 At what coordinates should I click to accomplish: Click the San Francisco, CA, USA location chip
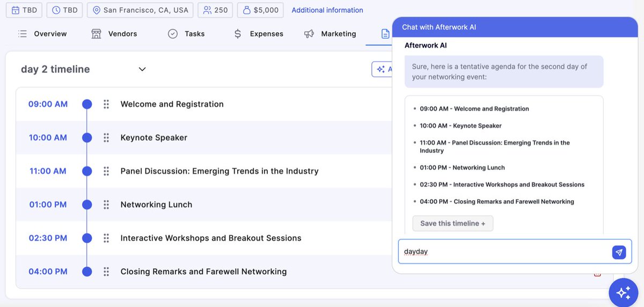[x=140, y=10]
